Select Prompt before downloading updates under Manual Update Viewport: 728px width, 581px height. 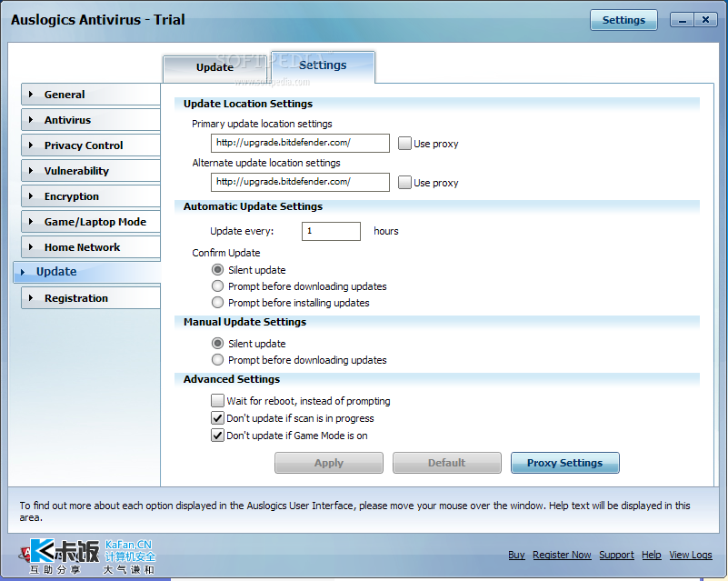[217, 359]
